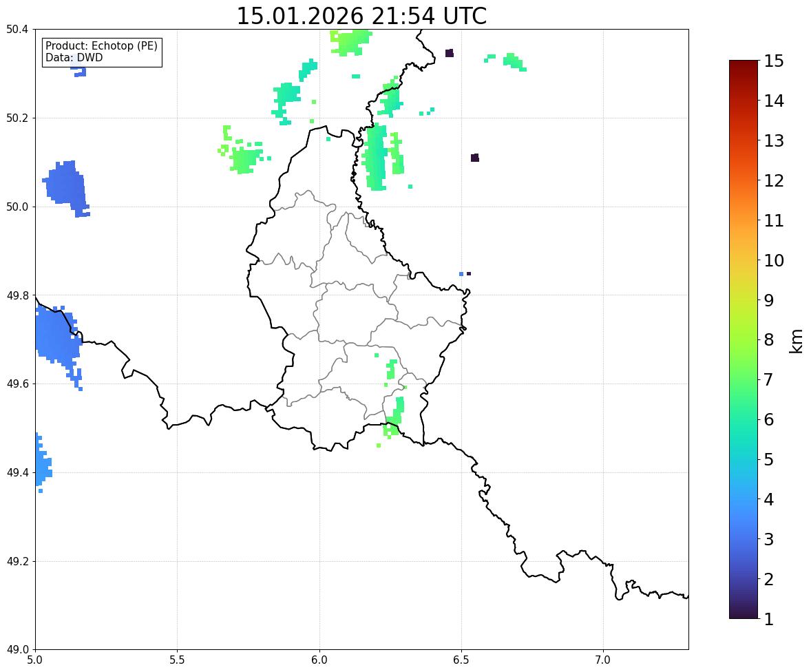Viewport: 811px width, 672px height.
Task: Click the 'km' colorbar unit label
Action: [797, 341]
